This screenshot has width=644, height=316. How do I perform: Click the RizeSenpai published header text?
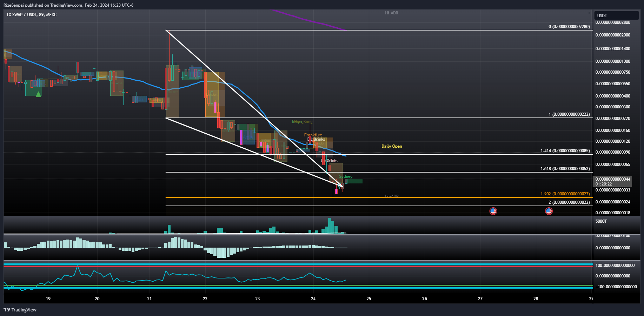[x=68, y=5]
